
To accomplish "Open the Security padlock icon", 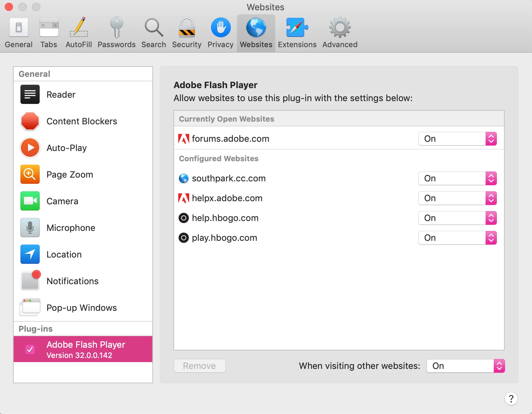I will [x=187, y=27].
